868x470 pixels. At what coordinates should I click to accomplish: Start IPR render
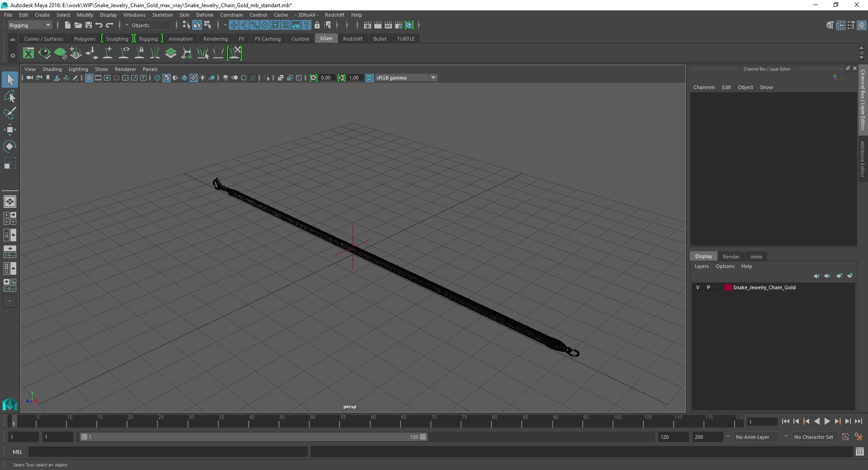tap(388, 25)
